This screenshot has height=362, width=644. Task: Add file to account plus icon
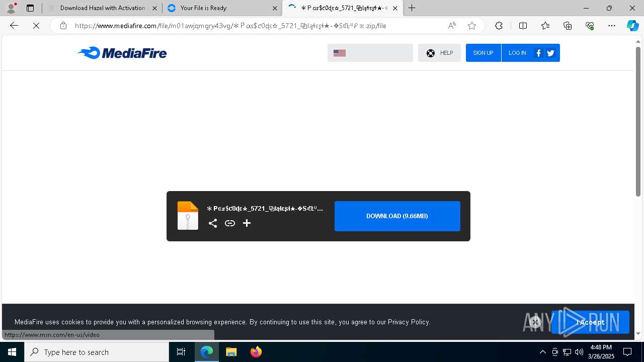click(x=247, y=223)
